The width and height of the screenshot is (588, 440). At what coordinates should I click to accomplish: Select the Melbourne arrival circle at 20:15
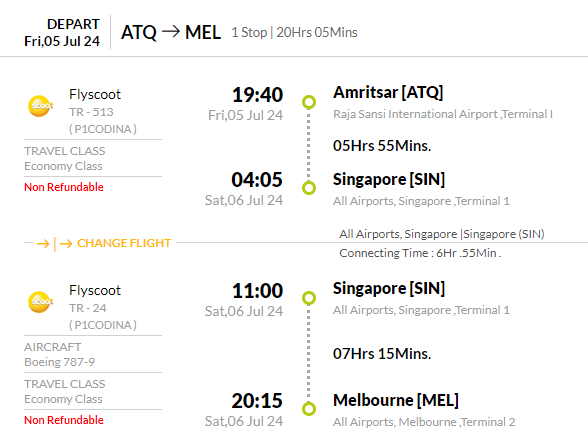(x=309, y=409)
